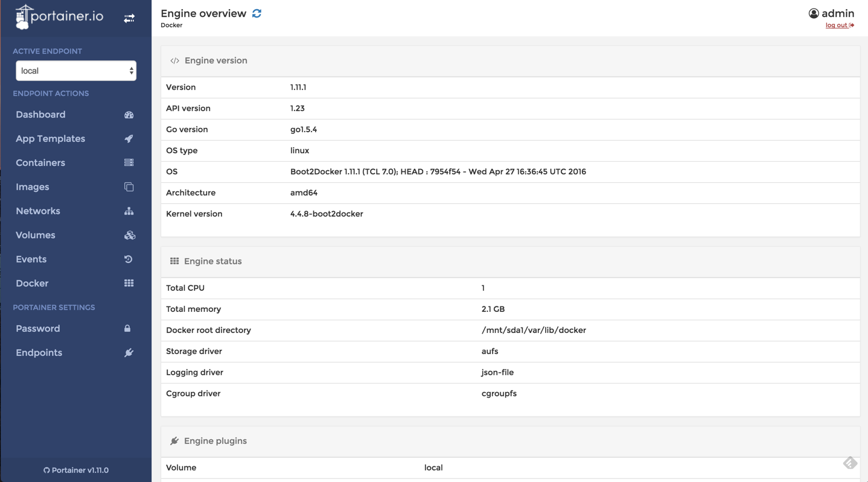Click the log out arrow icon
Image resolution: width=868 pixels, height=482 pixels.
click(x=852, y=25)
